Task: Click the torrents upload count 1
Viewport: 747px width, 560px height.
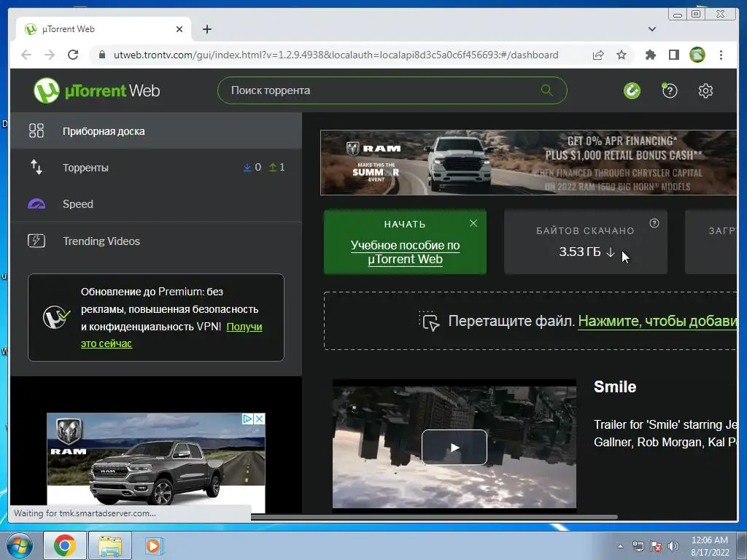Action: click(x=276, y=167)
